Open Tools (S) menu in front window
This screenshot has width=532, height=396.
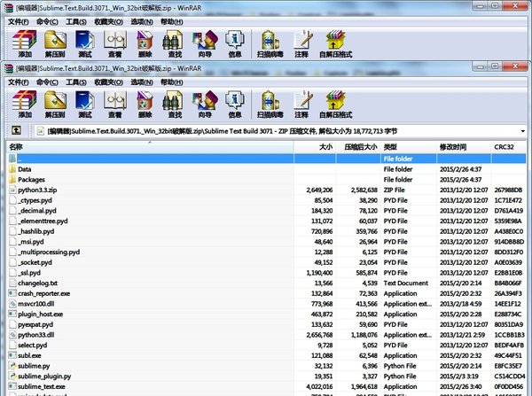click(x=76, y=82)
